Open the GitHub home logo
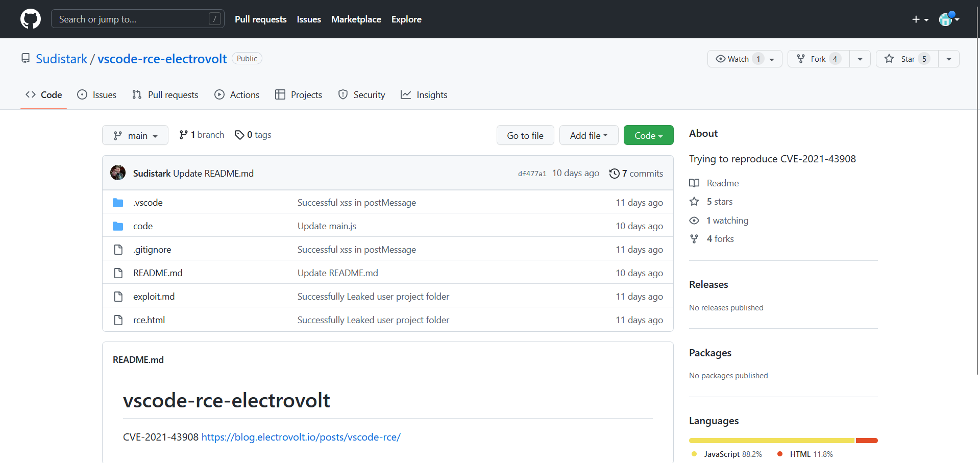 coord(31,19)
